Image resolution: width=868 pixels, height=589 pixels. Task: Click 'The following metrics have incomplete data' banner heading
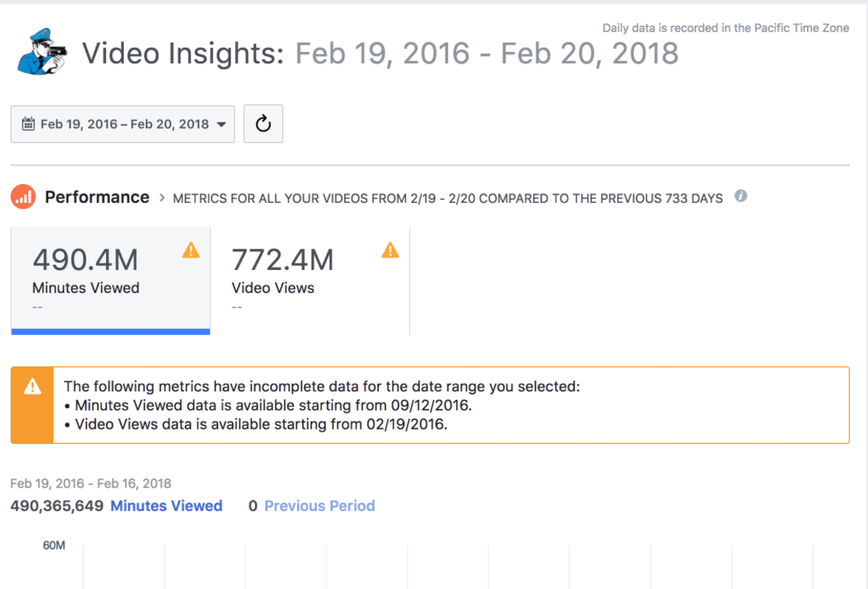322,387
